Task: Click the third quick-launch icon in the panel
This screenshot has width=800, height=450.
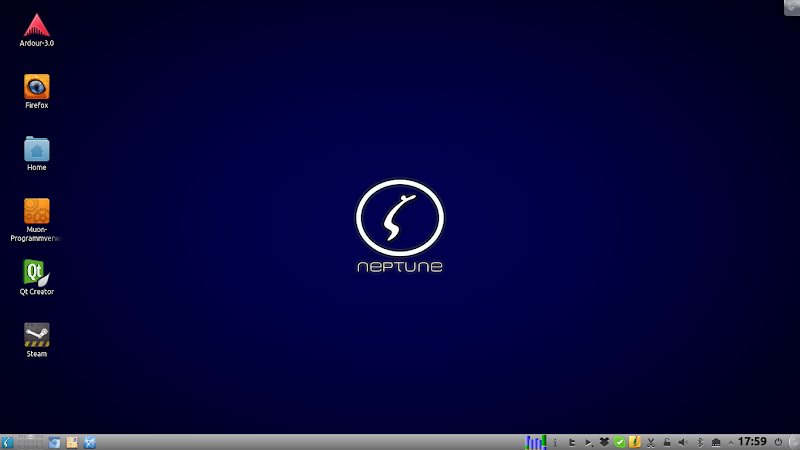Action: (90, 441)
